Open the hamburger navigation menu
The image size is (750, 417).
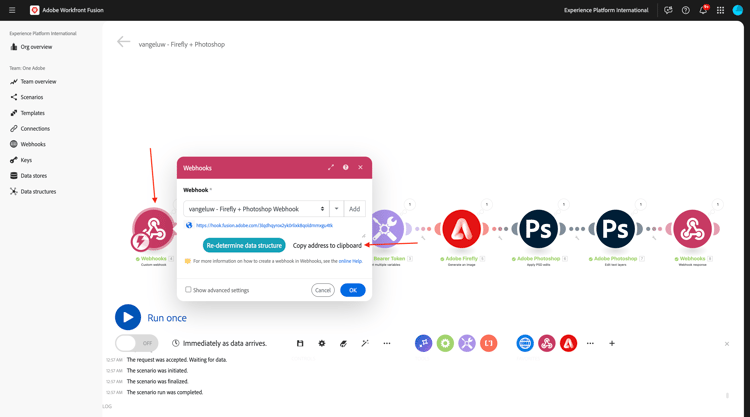coord(12,10)
